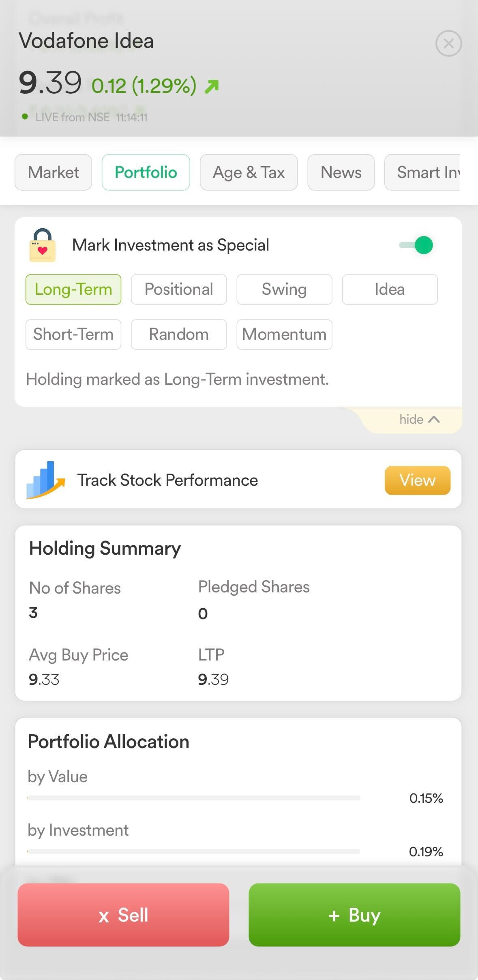This screenshot has width=478, height=980.
Task: Pick the Short-Term investment tag
Action: (x=73, y=335)
